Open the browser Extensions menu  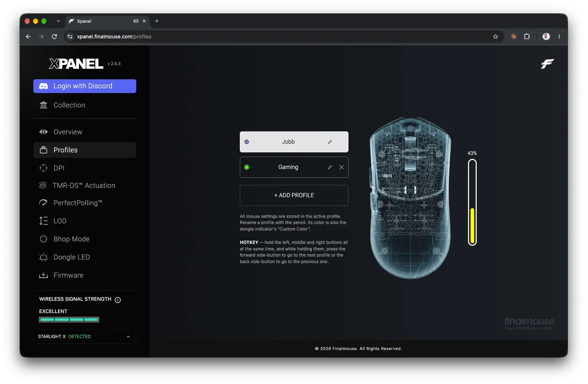point(527,37)
